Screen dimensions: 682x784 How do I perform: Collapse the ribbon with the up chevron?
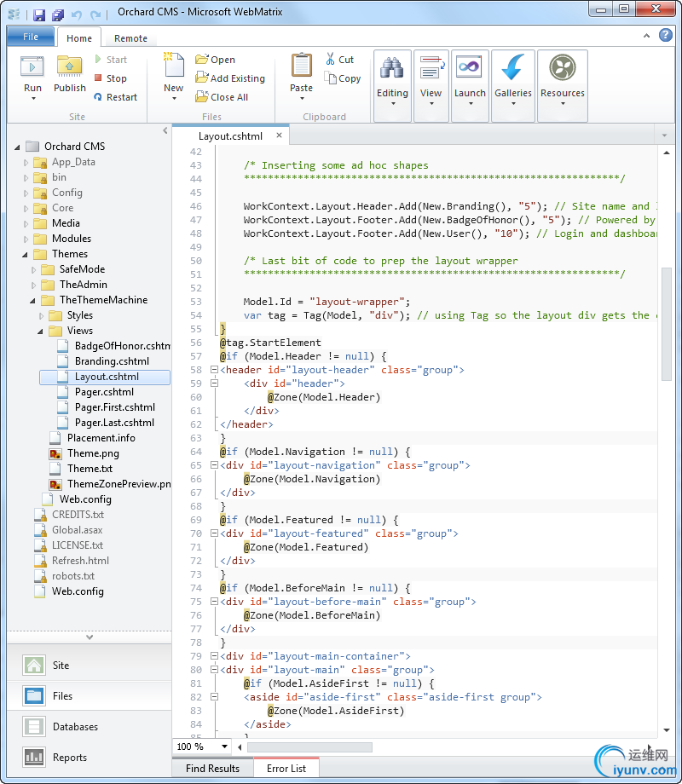(x=646, y=36)
